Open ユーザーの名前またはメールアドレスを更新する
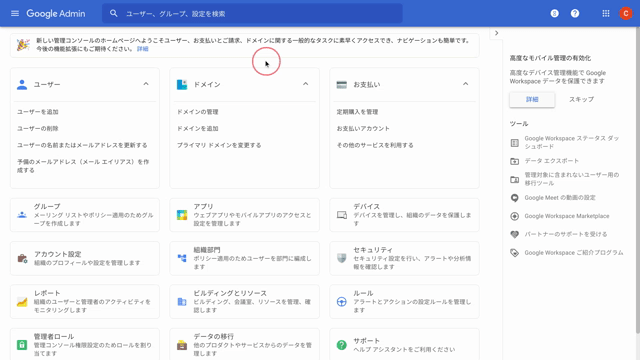The height and width of the screenshot is (360, 640). pos(82,145)
